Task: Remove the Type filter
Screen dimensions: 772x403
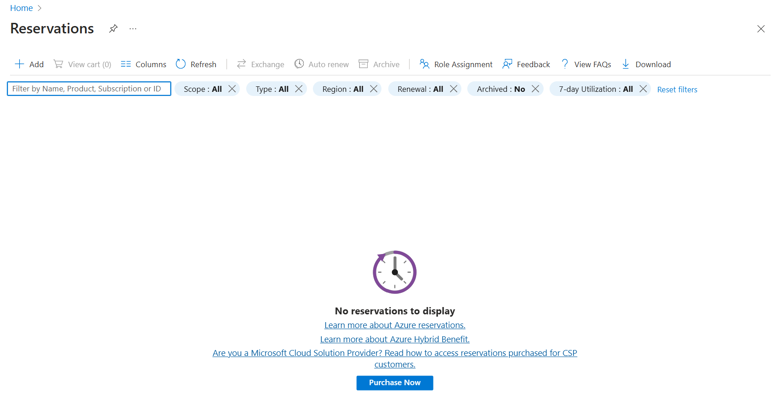Action: pos(299,89)
